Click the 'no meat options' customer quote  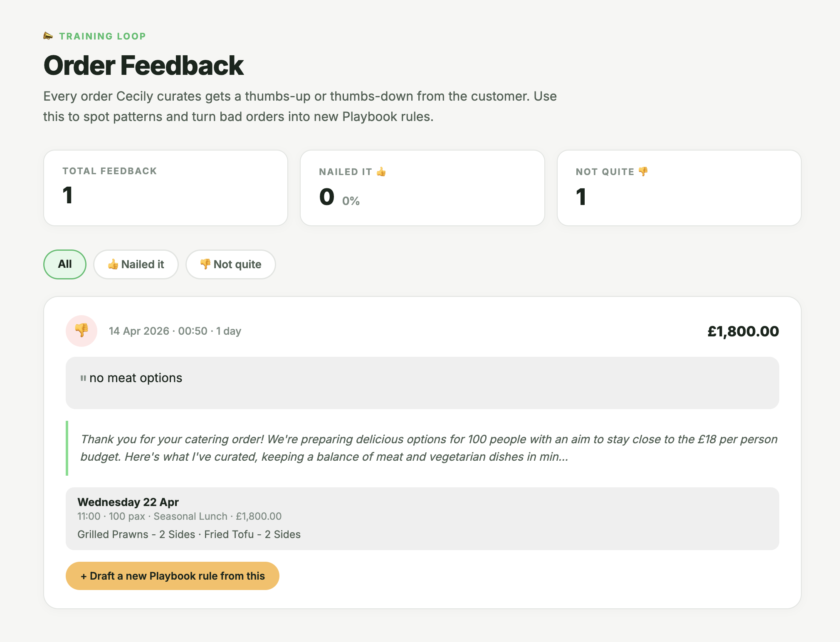pyautogui.click(x=136, y=378)
